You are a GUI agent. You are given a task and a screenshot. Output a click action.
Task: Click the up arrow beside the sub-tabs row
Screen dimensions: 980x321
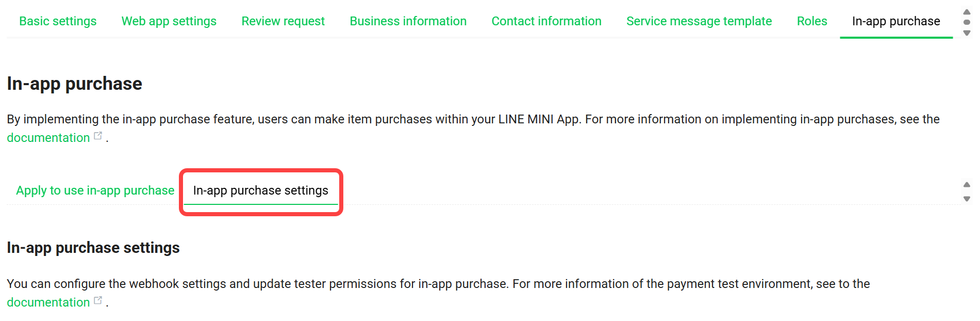point(967,184)
